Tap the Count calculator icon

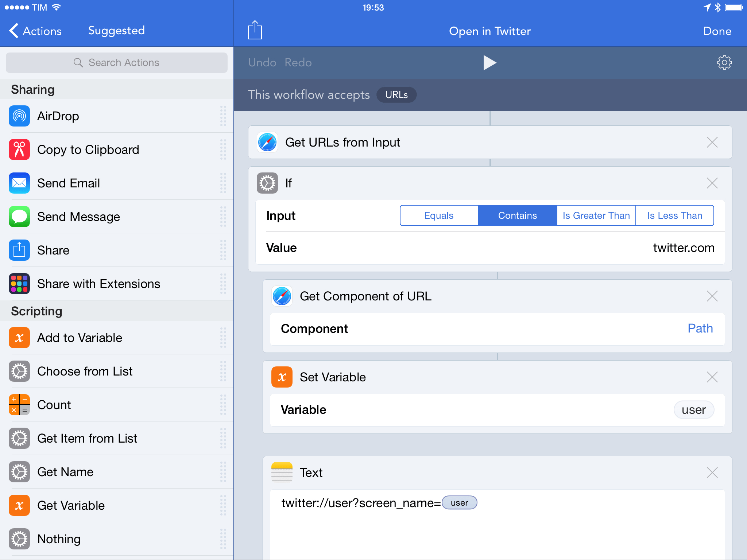point(19,405)
